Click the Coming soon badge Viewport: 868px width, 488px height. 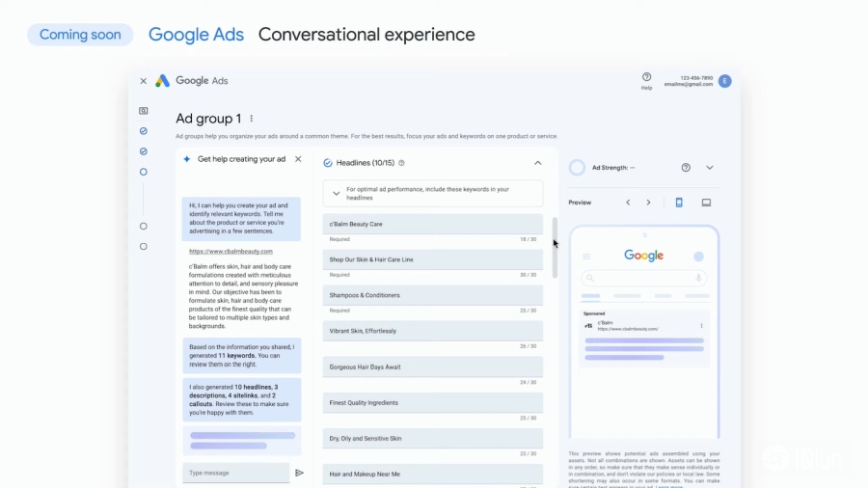point(80,35)
